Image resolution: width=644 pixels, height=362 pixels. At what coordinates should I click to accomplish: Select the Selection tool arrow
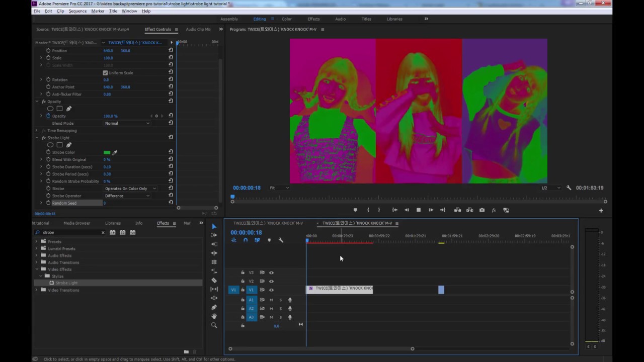[214, 226]
